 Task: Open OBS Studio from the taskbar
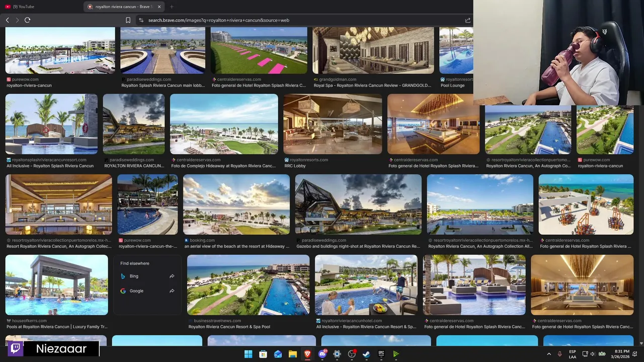(352, 354)
